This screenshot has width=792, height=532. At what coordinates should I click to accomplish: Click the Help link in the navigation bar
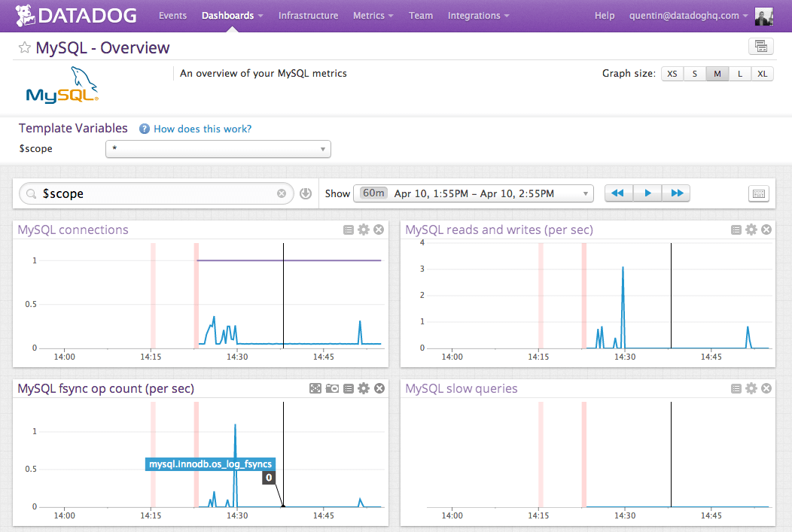tap(605, 15)
